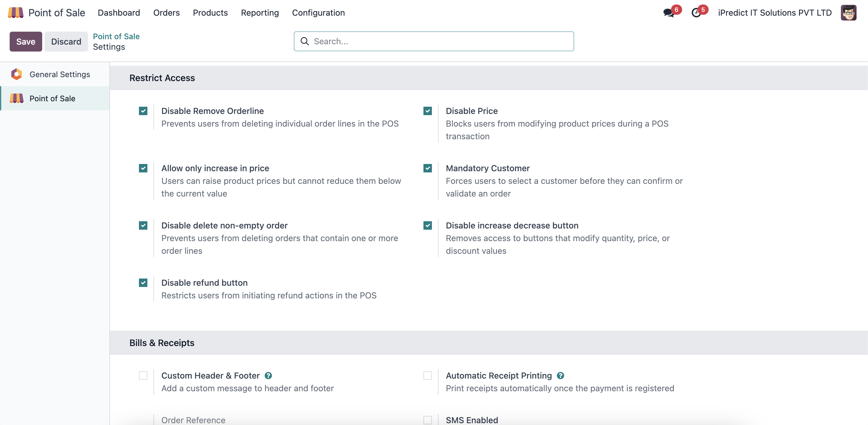Click the Point of Sale sidebar icon
The image size is (868, 425).
pos(17,99)
